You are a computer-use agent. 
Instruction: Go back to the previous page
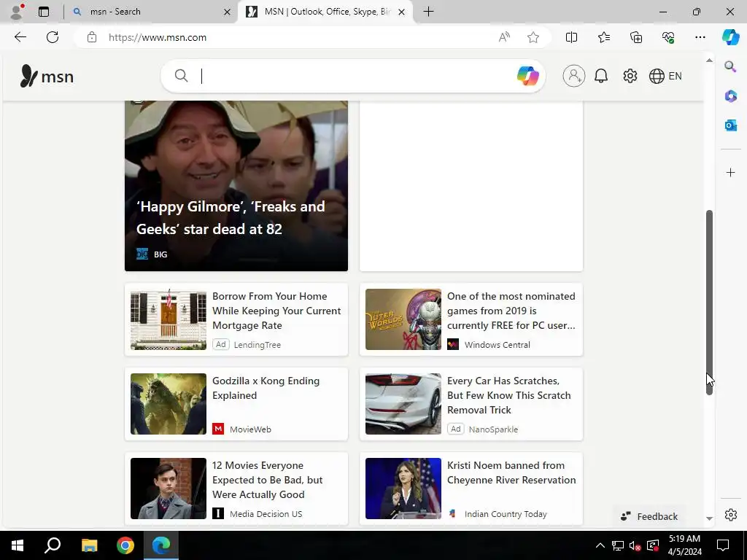click(x=20, y=37)
